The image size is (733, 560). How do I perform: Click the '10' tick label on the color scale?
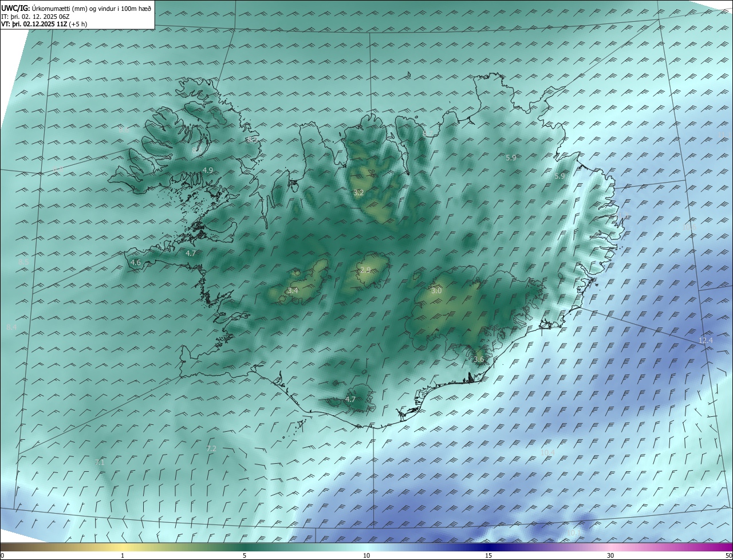[366, 556]
